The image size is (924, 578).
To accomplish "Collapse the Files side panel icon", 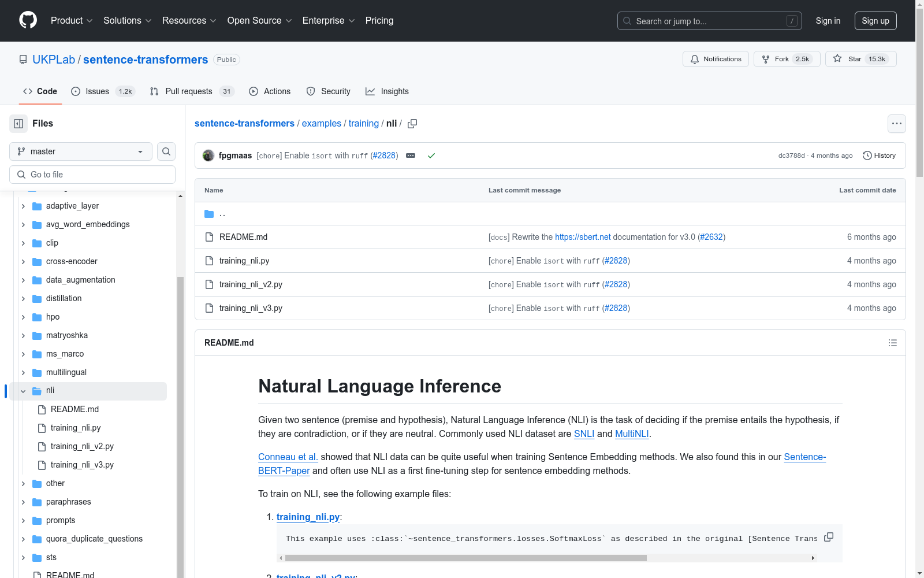I will (18, 124).
